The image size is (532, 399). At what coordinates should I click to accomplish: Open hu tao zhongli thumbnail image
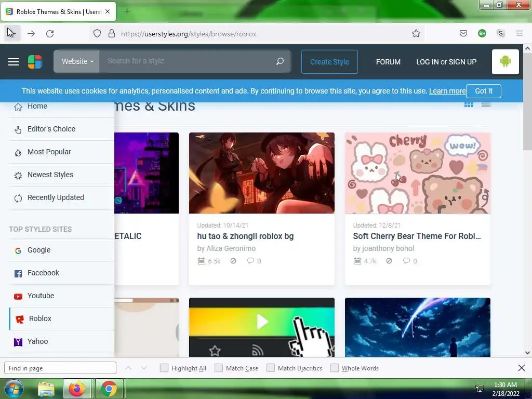pyautogui.click(x=262, y=173)
